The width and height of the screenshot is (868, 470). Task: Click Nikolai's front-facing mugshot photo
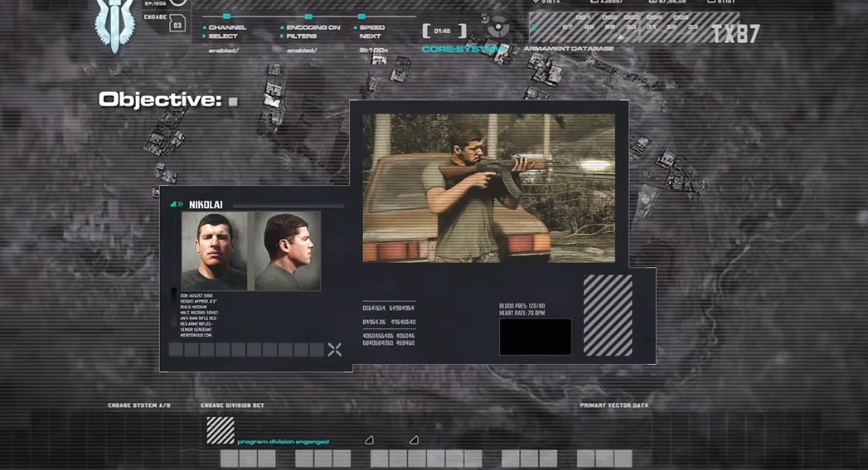click(x=214, y=251)
